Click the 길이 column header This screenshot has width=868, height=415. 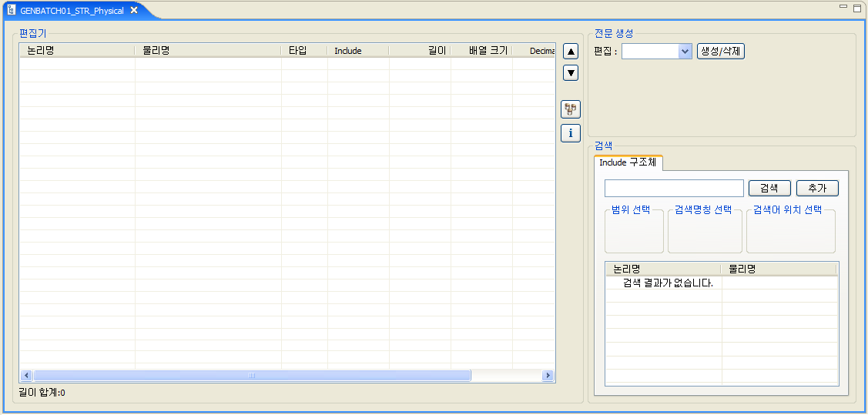[x=421, y=50]
